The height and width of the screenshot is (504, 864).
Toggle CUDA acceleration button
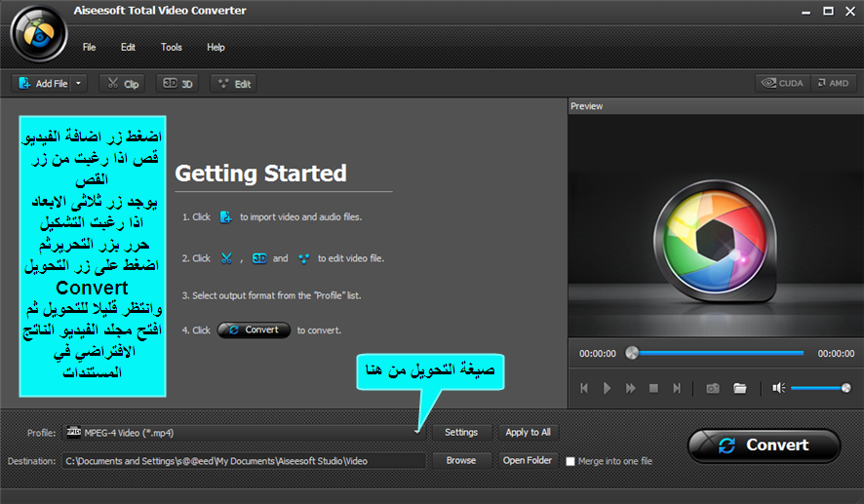(782, 83)
